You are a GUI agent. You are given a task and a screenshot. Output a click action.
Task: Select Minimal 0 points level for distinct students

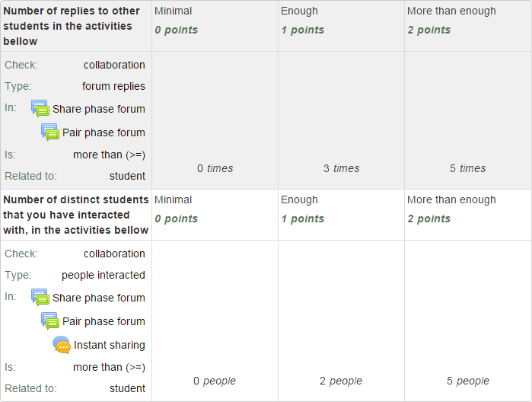tap(215, 215)
